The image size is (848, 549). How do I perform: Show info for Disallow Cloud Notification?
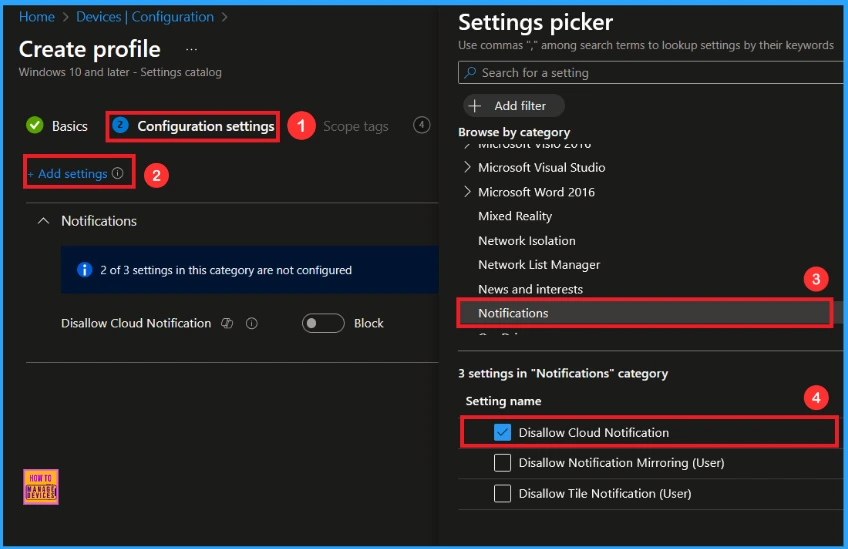pyautogui.click(x=251, y=323)
